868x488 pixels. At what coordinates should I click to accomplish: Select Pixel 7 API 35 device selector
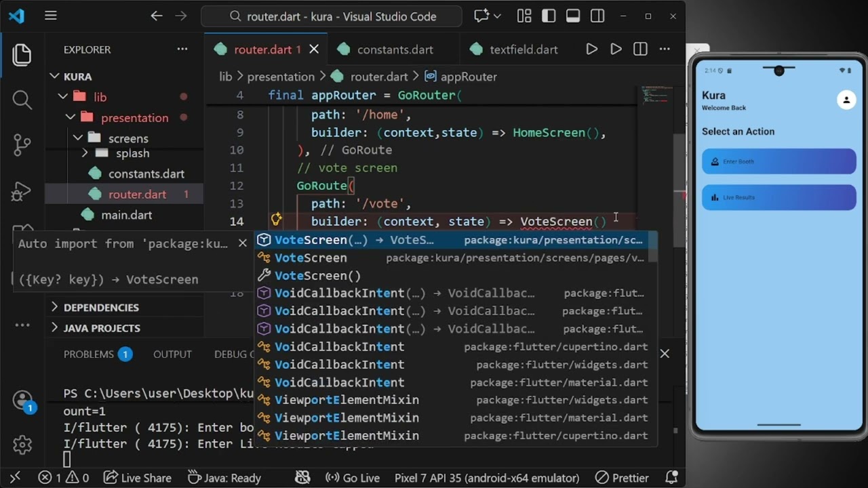(x=487, y=478)
